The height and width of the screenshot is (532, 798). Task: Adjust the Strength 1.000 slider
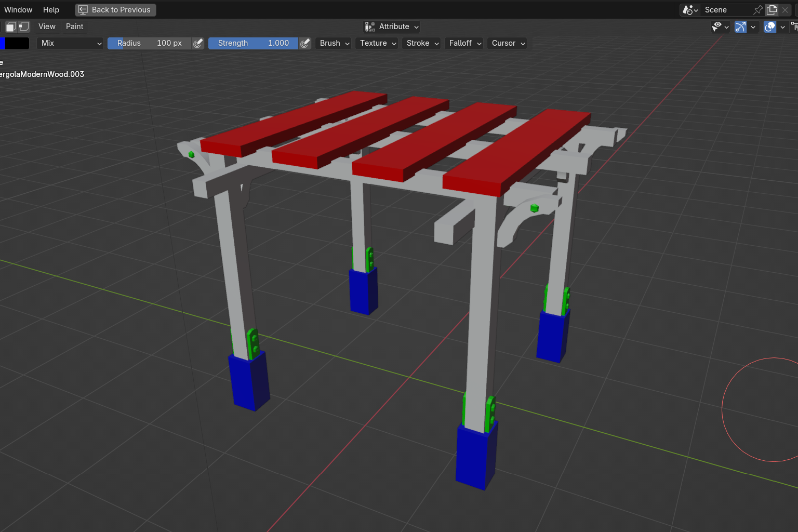click(253, 43)
